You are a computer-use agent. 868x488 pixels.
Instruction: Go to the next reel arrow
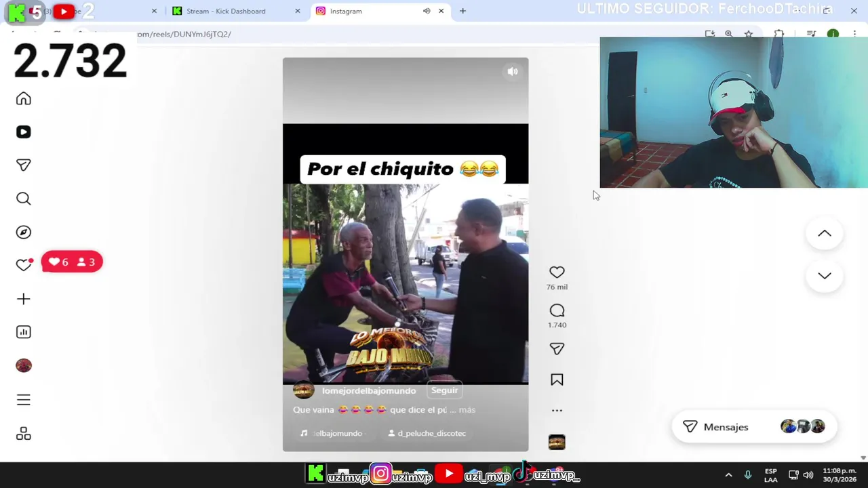pos(825,276)
